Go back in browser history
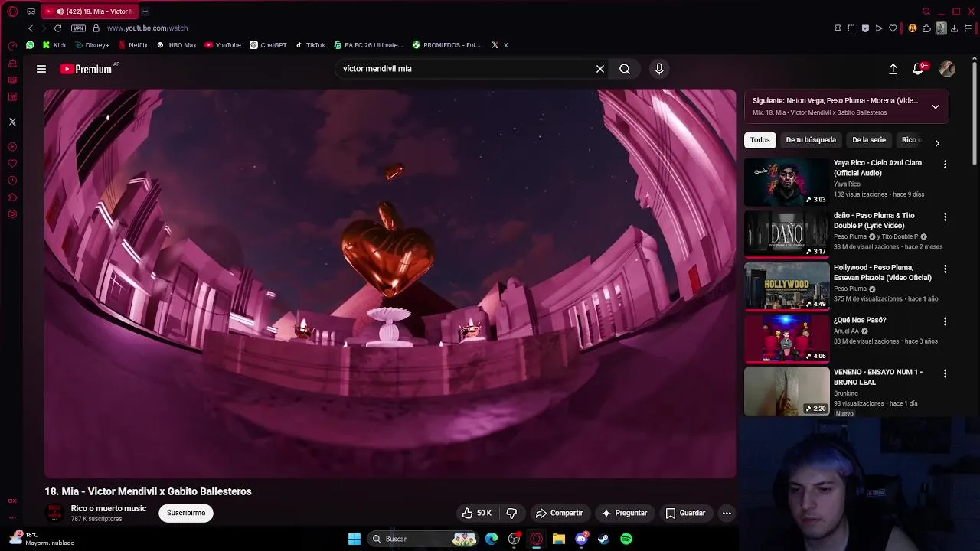The width and height of the screenshot is (980, 551). pos(31,28)
